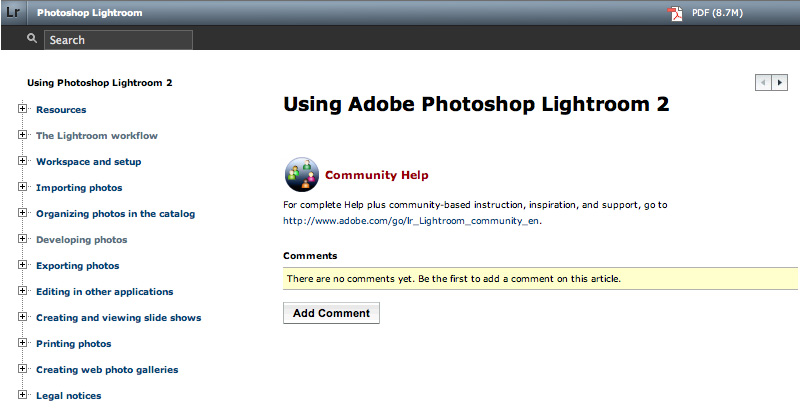Click the Community Help heading link

click(377, 175)
